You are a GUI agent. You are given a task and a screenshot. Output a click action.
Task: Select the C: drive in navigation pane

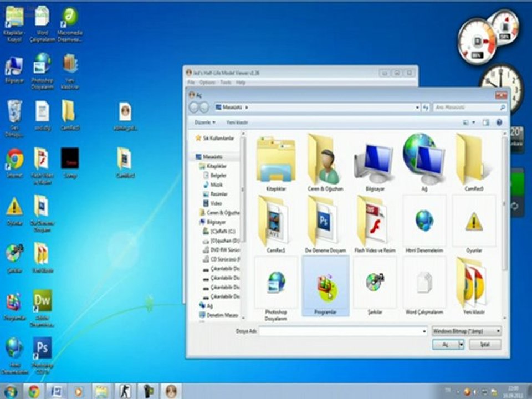tap(219, 232)
